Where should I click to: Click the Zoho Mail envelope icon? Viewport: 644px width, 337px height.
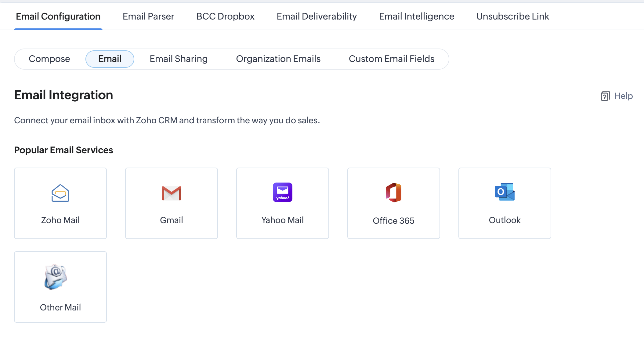60,193
